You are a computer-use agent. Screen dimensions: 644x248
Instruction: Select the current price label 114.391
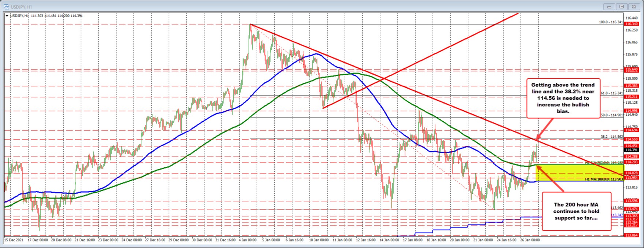click(631, 150)
